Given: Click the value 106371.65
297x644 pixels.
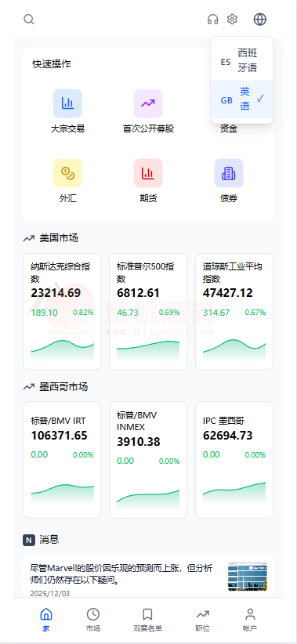Looking at the screenshot, I should point(59,436).
